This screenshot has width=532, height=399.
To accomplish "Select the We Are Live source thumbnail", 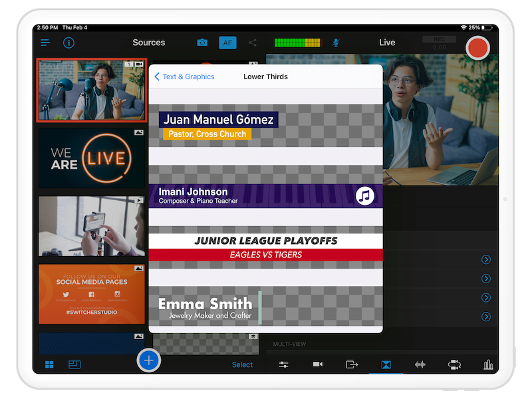I will 92,158.
